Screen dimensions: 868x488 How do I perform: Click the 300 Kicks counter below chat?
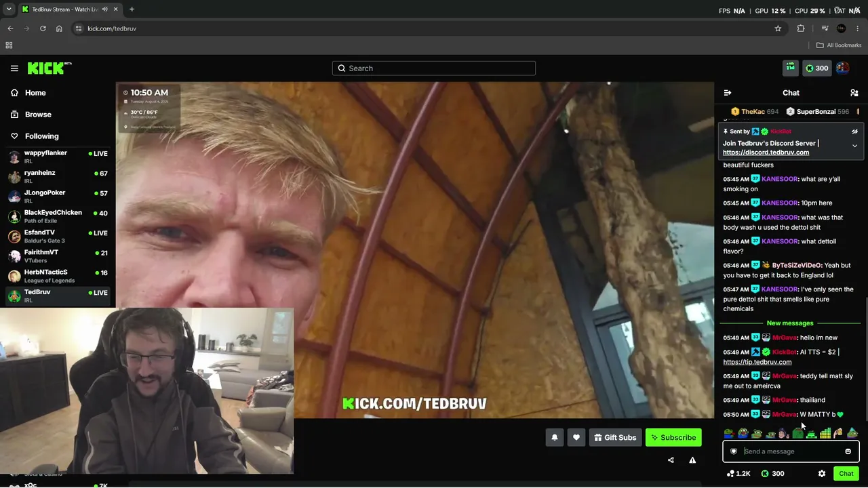(x=772, y=474)
